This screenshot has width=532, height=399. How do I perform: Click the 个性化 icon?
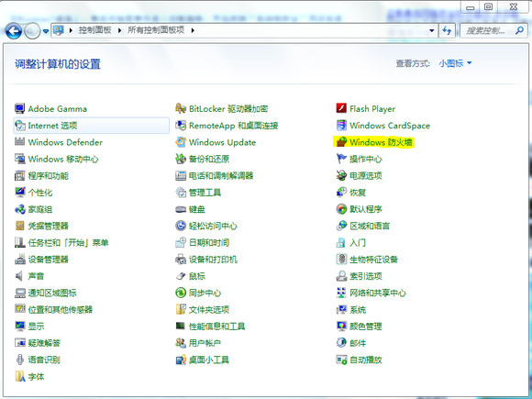tap(20, 193)
